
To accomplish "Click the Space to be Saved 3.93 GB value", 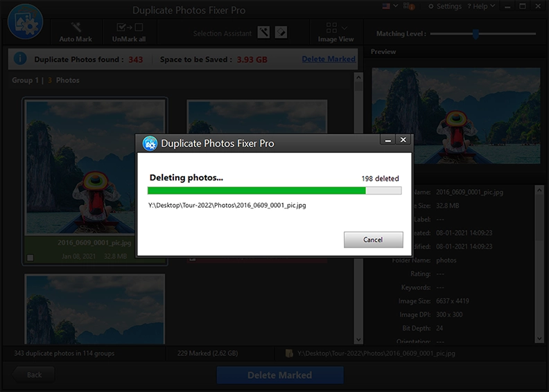I will [x=252, y=60].
